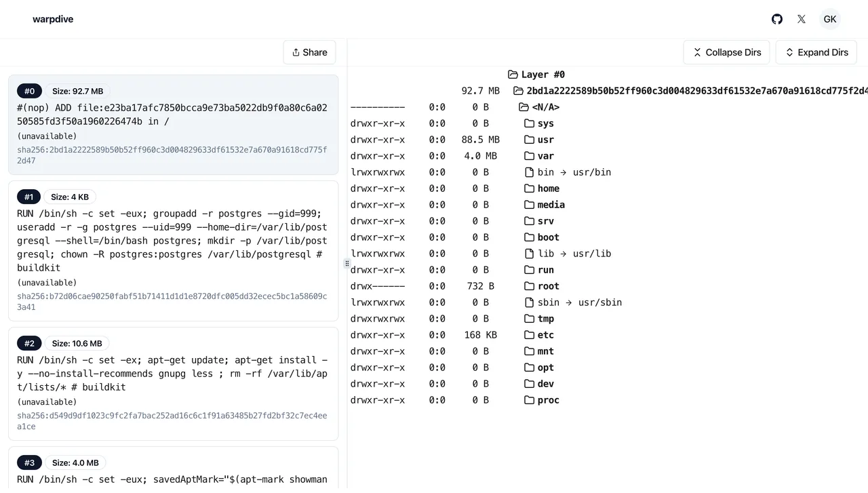Select the bin to usr/bin symlink entry
The width and height of the screenshot is (868, 493).
[576, 172]
